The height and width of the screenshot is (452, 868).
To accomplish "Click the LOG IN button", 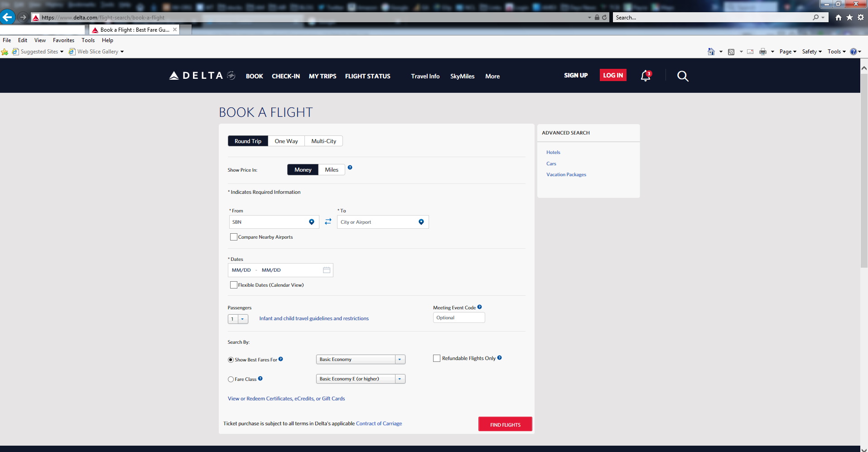I will pos(613,75).
